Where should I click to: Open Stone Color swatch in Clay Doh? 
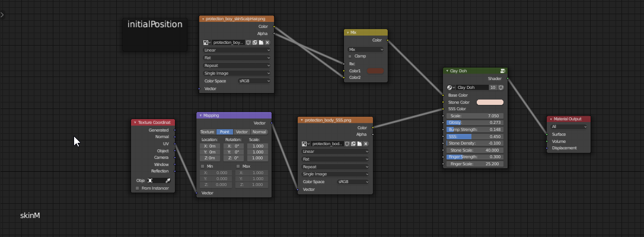(490, 102)
